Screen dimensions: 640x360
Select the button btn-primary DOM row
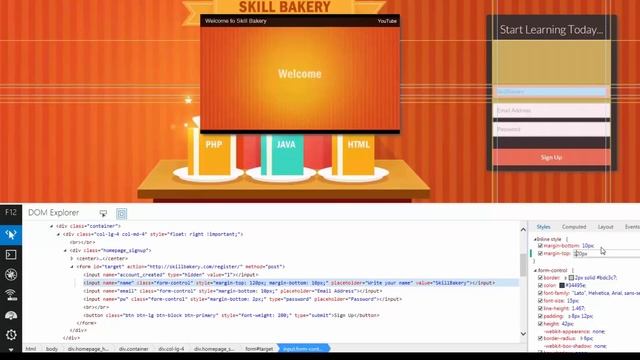click(231, 315)
